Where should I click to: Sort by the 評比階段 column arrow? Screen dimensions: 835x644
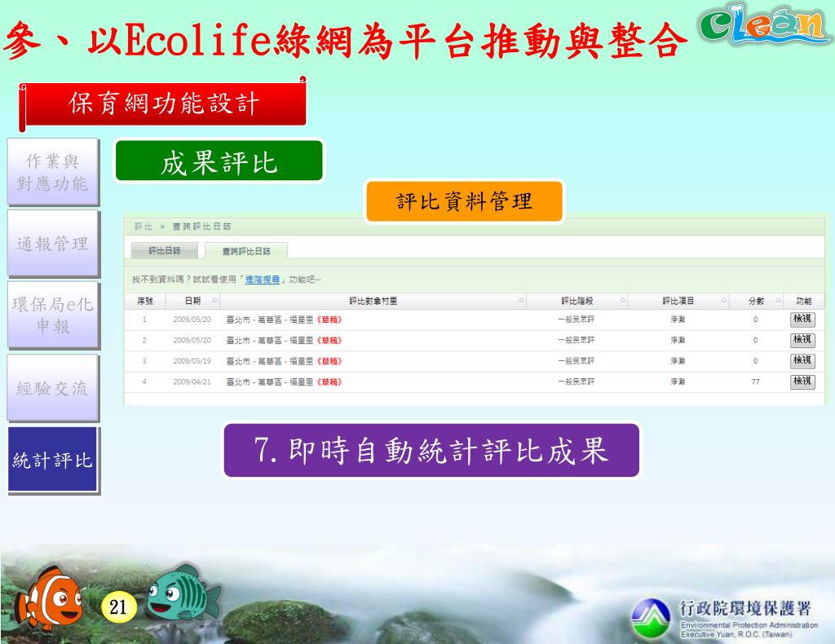click(622, 301)
